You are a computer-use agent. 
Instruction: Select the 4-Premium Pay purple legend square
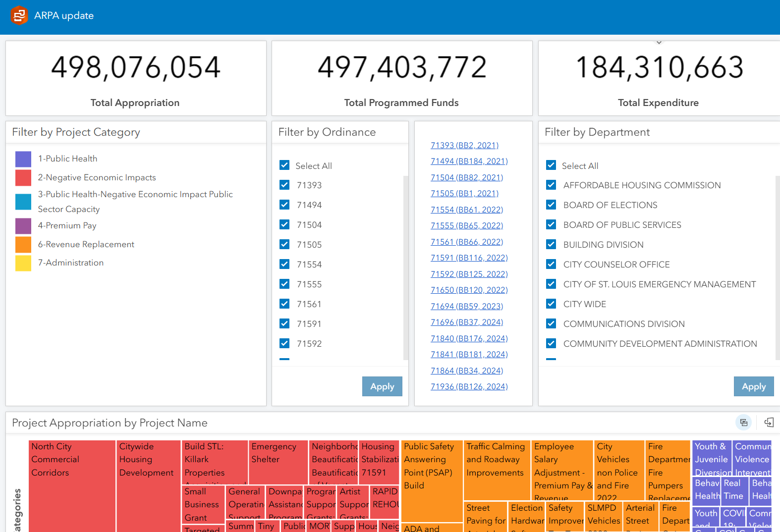click(x=23, y=226)
